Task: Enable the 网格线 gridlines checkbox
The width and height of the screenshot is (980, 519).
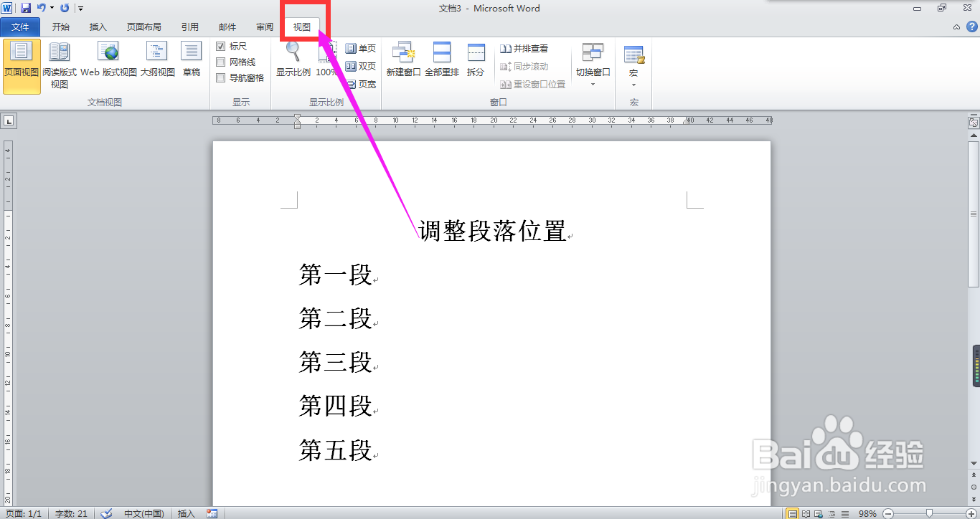Action: [x=220, y=62]
